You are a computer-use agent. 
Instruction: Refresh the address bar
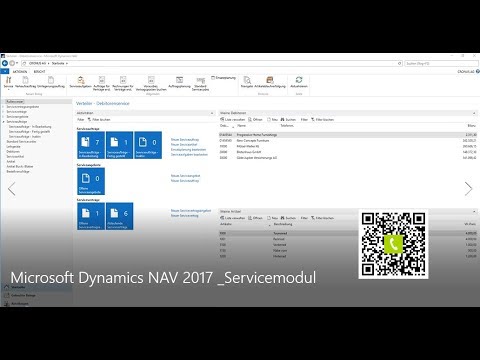pyautogui.click(x=400, y=63)
